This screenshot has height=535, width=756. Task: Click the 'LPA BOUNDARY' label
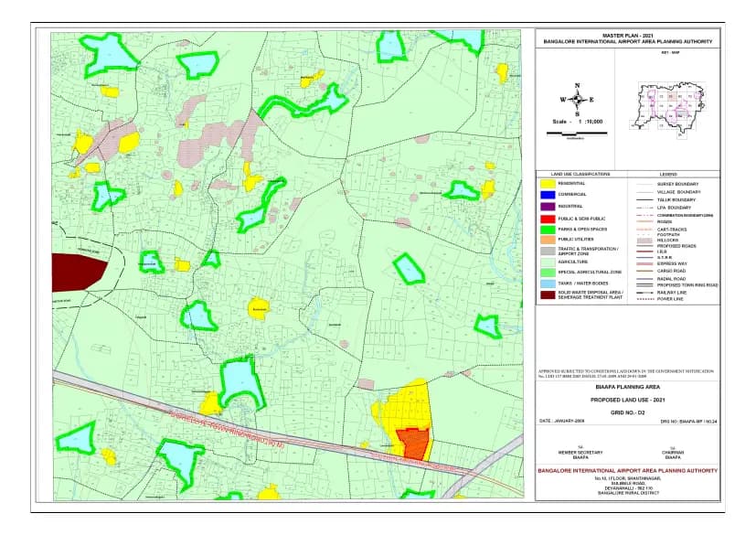pyautogui.click(x=674, y=208)
